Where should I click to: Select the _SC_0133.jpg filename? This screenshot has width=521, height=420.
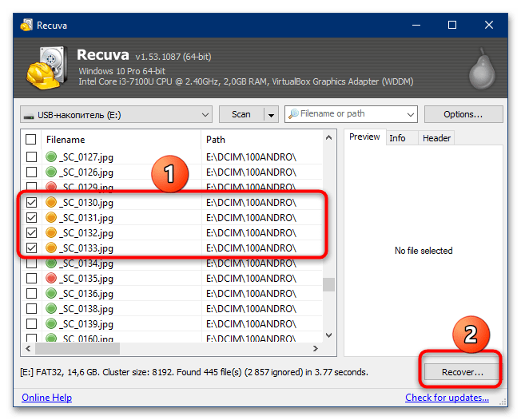click(x=86, y=248)
